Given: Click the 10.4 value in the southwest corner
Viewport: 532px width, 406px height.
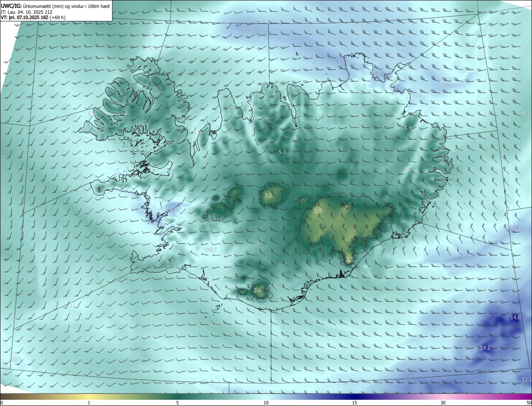Looking at the screenshot, I should pyautogui.click(x=16, y=360).
